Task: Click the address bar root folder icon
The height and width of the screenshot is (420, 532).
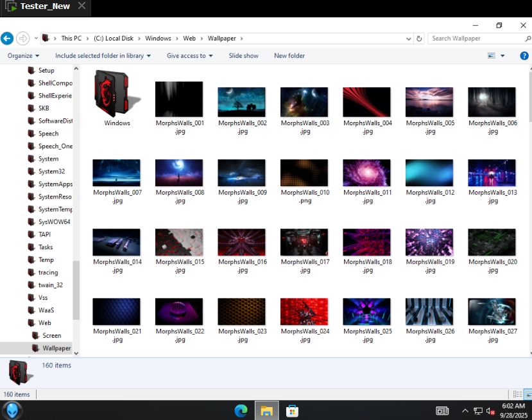Action: click(46, 38)
